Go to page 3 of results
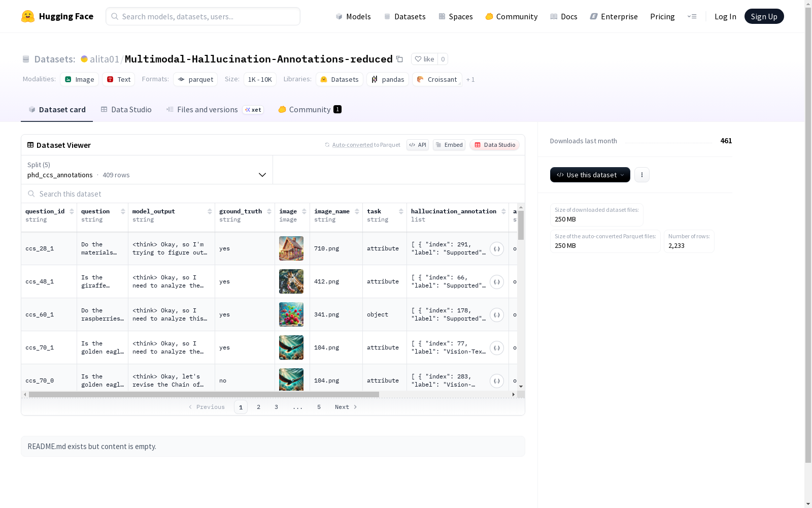Image resolution: width=812 pixels, height=508 pixels. pyautogui.click(x=276, y=407)
